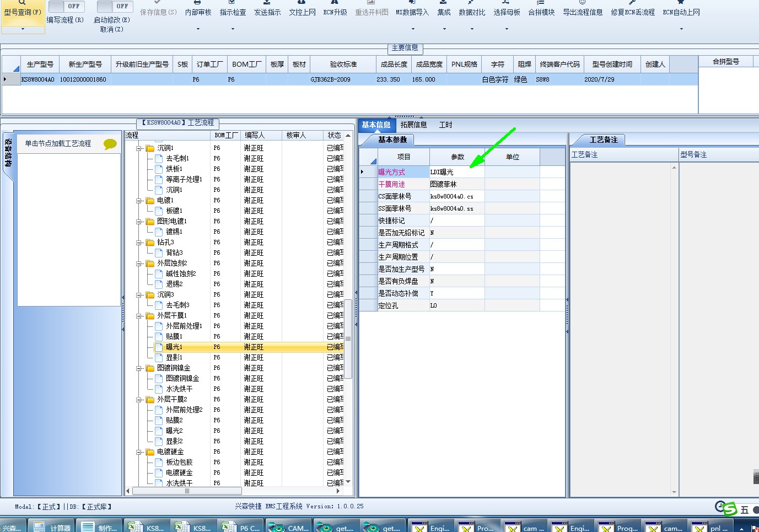Click the folder icon of 外层蚀刻2 node
The height and width of the screenshot is (532, 759).
pos(150,264)
